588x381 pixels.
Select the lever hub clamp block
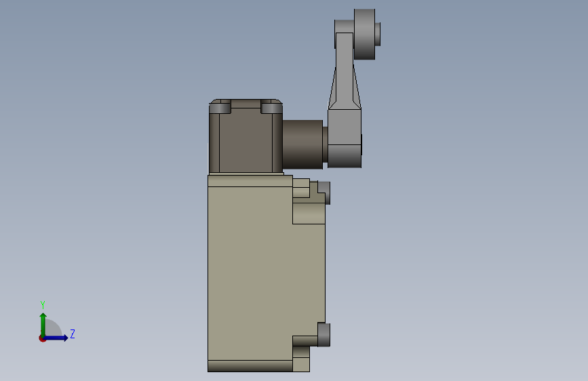345,138
